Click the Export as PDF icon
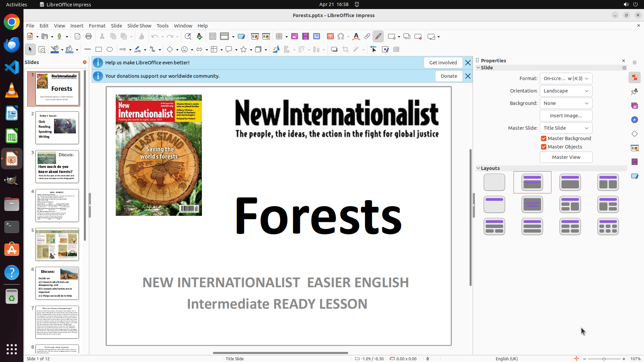The image size is (644, 362). [x=77, y=37]
